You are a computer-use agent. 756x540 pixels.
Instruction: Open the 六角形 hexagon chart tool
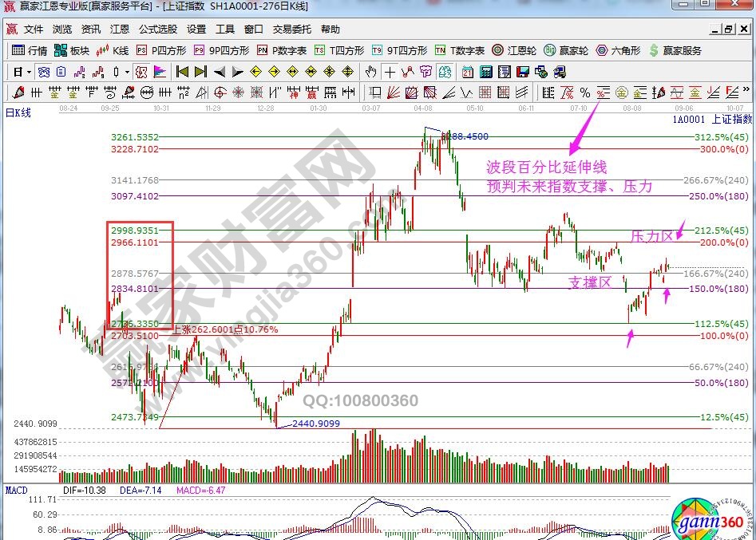(618, 50)
